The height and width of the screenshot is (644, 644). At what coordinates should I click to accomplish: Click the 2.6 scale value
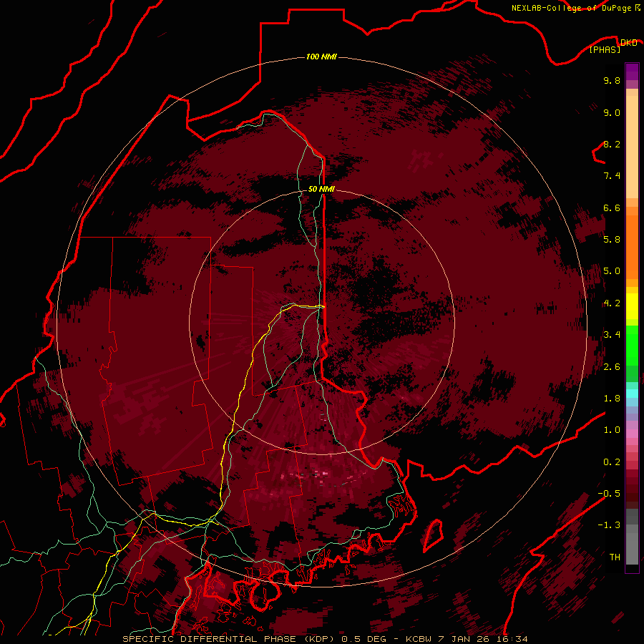click(x=612, y=367)
